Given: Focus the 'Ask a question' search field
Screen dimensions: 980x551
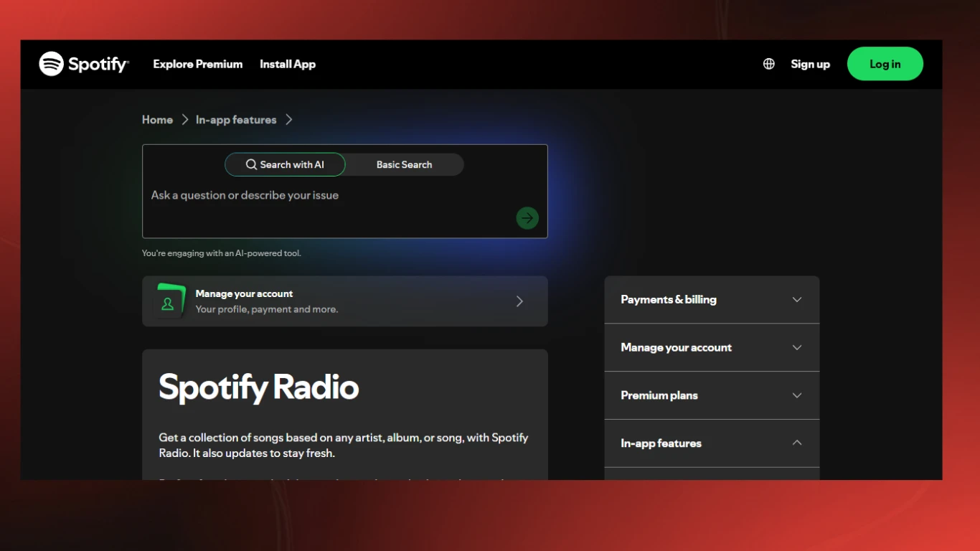Looking at the screenshot, I should coord(323,196).
